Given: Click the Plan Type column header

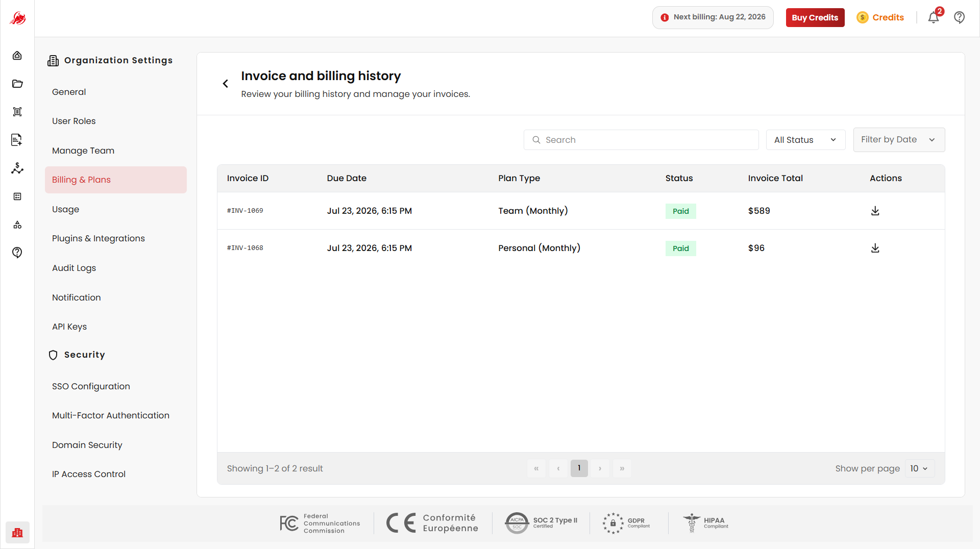Looking at the screenshot, I should pyautogui.click(x=519, y=178).
